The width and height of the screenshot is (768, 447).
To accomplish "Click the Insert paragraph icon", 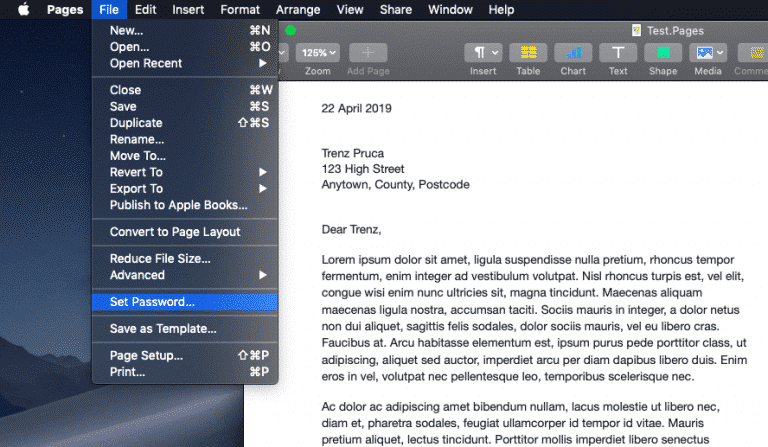I will pyautogui.click(x=483, y=53).
